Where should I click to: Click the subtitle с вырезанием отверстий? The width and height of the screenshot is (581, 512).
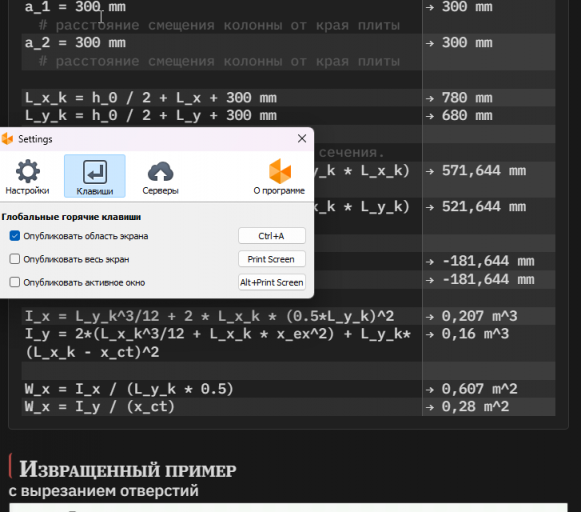point(104,491)
